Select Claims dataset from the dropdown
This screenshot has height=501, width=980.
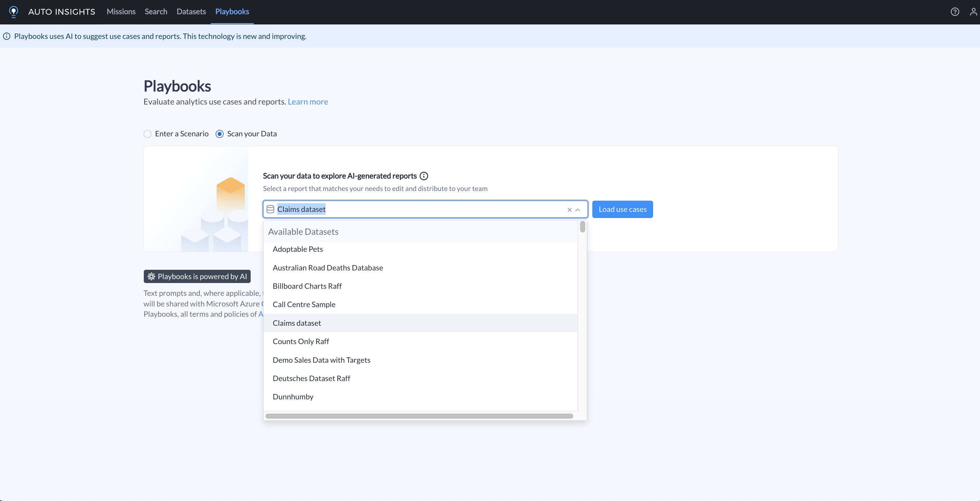[x=297, y=323]
